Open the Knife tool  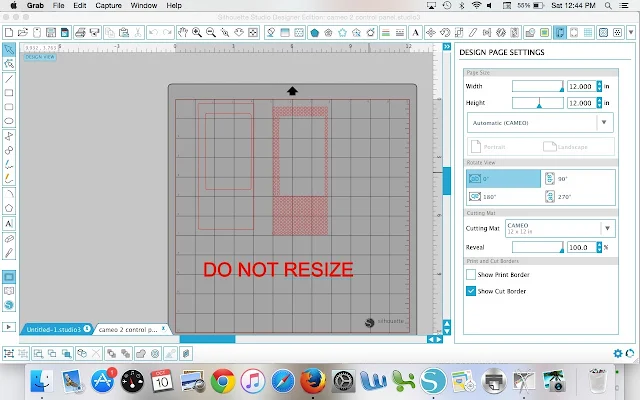click(9, 253)
